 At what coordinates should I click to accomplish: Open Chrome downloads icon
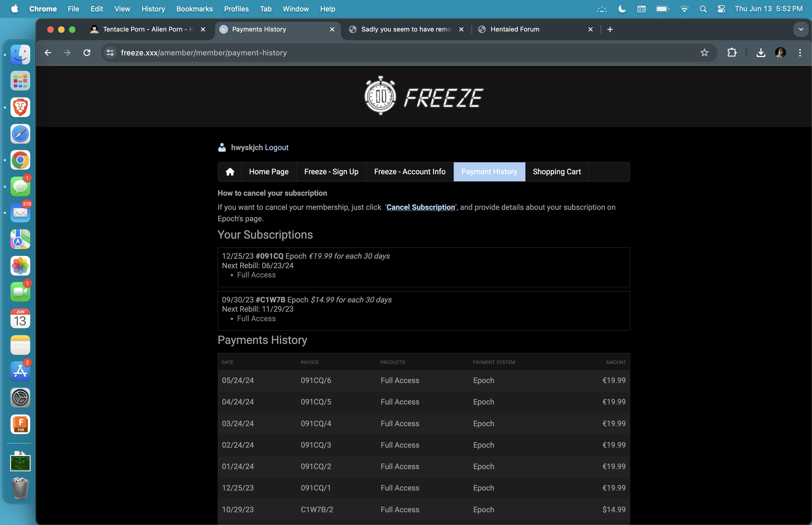coord(760,53)
